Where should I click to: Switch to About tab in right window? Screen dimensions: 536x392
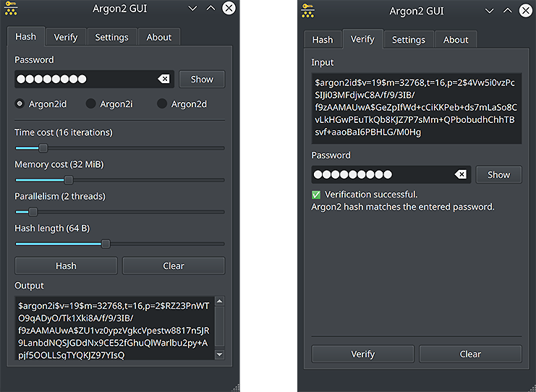click(x=456, y=40)
